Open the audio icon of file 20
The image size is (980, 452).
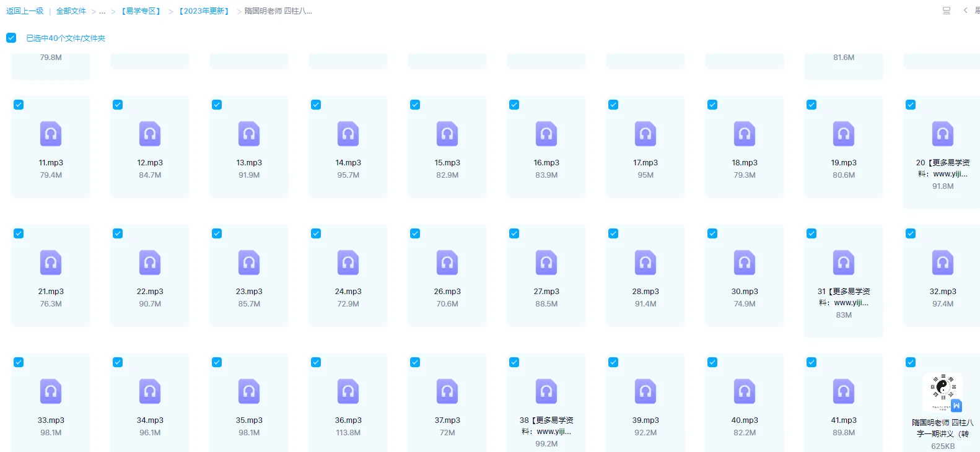pos(943,134)
